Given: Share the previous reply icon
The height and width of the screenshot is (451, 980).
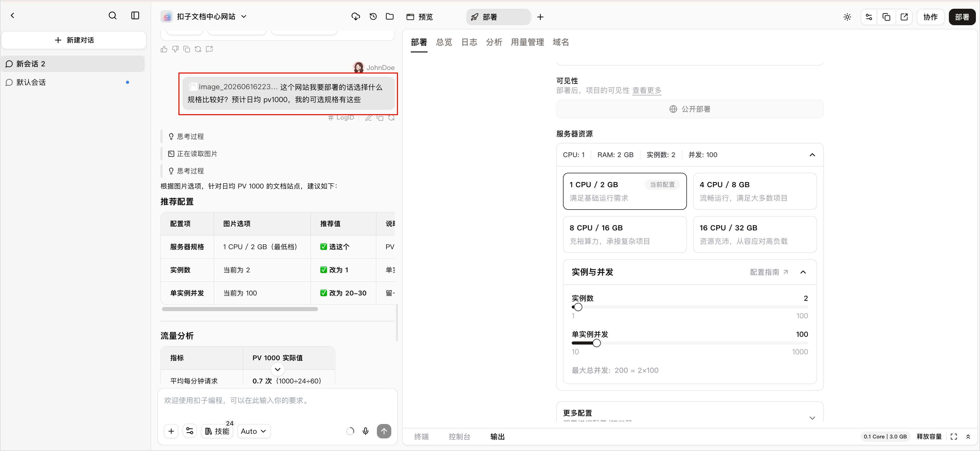Looking at the screenshot, I should 209,49.
